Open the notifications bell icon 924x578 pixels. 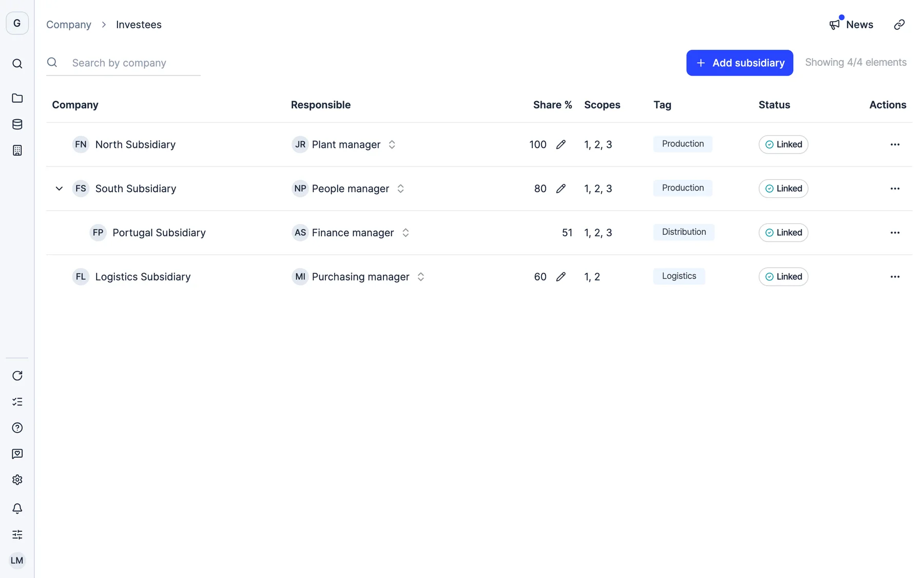coord(17,509)
